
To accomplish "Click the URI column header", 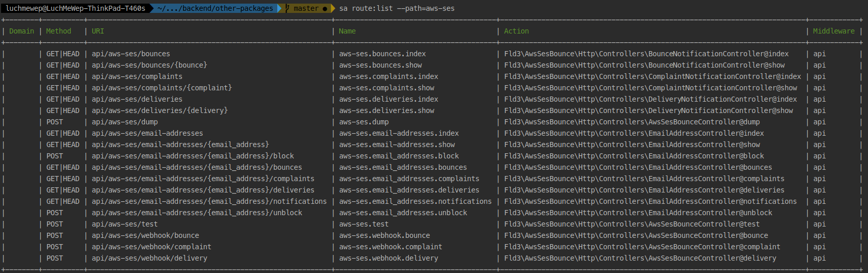I will 98,31.
